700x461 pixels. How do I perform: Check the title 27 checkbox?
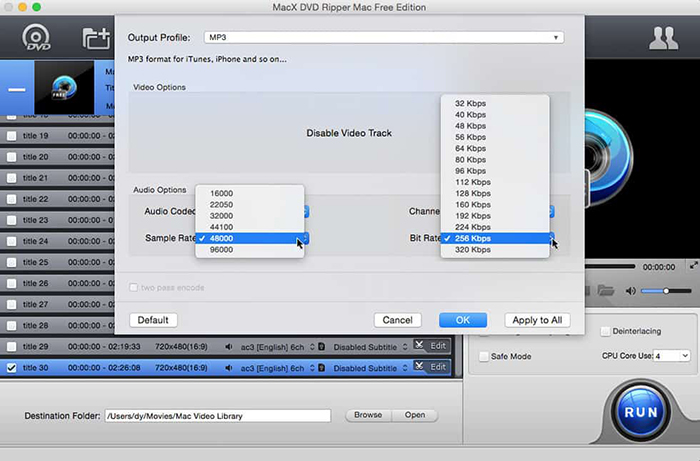(12, 304)
